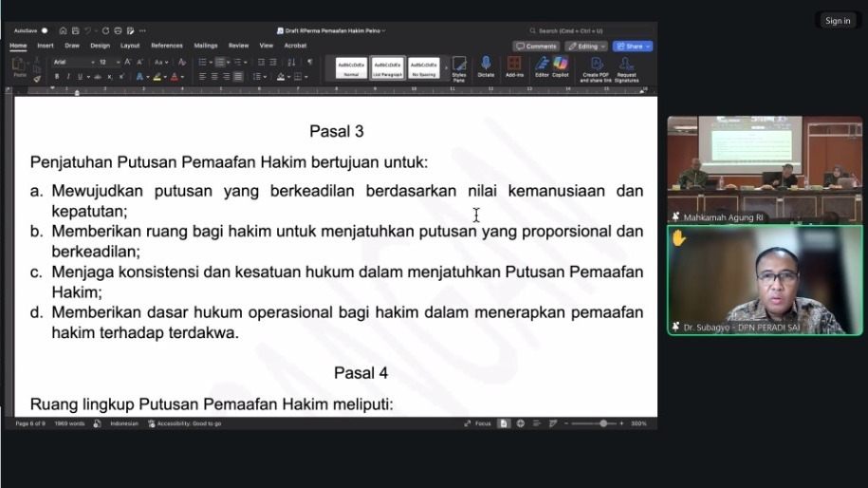The width and height of the screenshot is (868, 488).
Task: Launch the Editor proofing tool
Action: tap(542, 66)
